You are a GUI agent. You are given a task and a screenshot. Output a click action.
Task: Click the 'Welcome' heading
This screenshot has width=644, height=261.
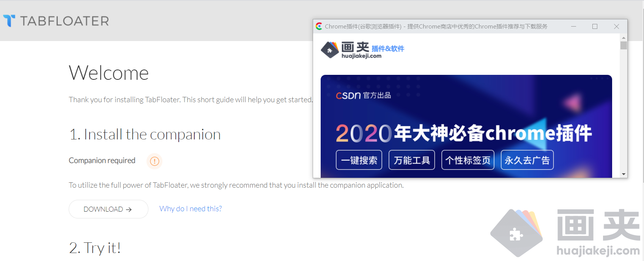tap(109, 73)
